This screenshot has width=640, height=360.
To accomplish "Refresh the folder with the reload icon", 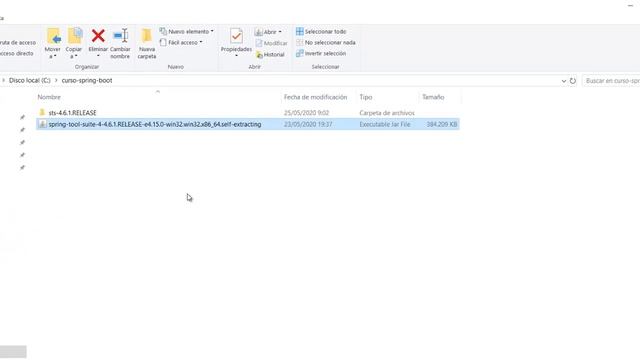I will tap(573, 81).
